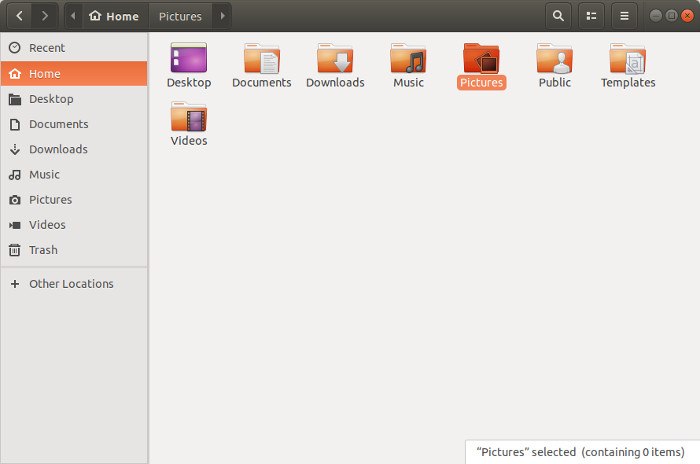The height and width of the screenshot is (464, 700).
Task: Click the sidebar Pictures camera icon
Action: [15, 200]
